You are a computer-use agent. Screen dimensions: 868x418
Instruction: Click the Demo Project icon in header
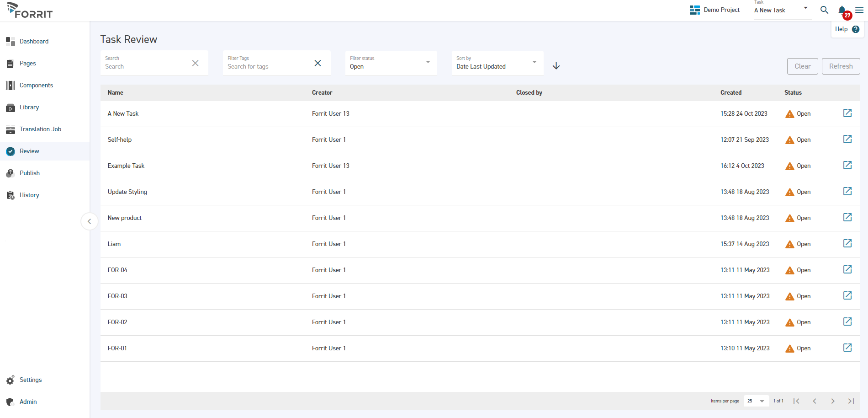click(x=694, y=10)
